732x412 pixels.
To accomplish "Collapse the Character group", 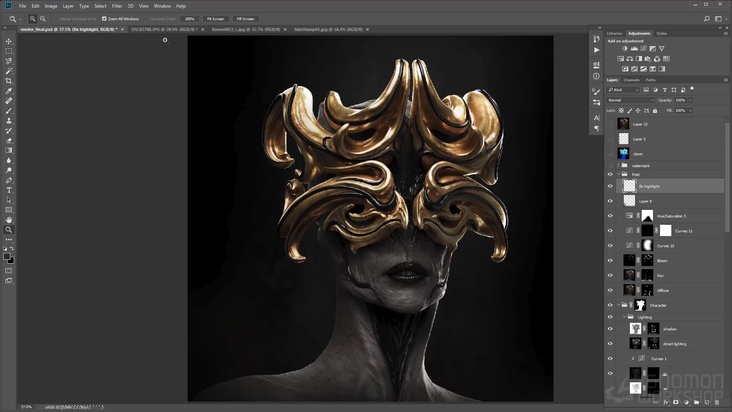I will tap(619, 305).
